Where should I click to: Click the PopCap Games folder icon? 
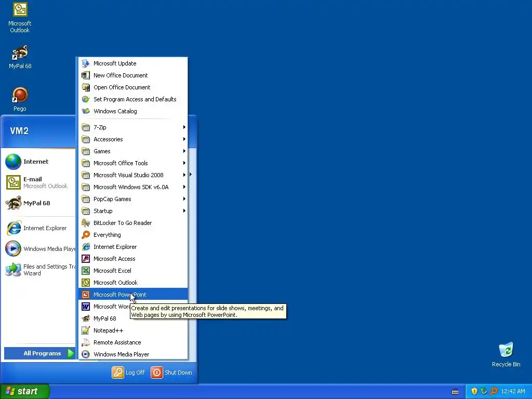pos(86,199)
